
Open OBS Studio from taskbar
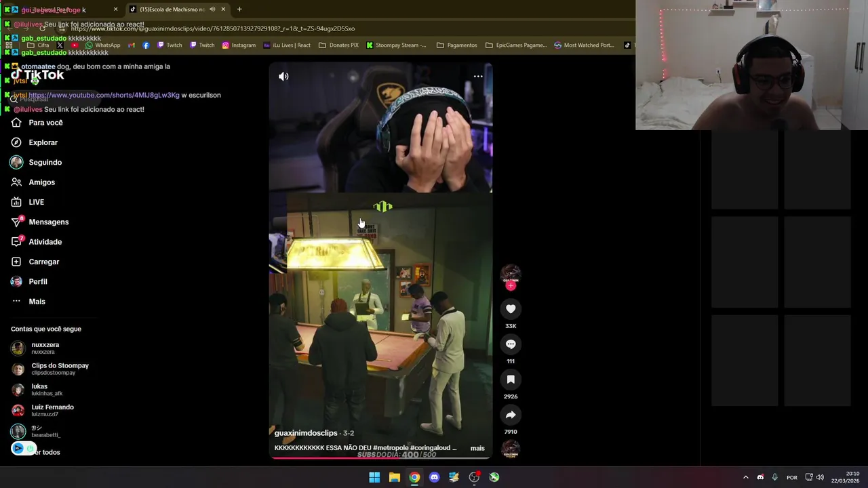(474, 477)
